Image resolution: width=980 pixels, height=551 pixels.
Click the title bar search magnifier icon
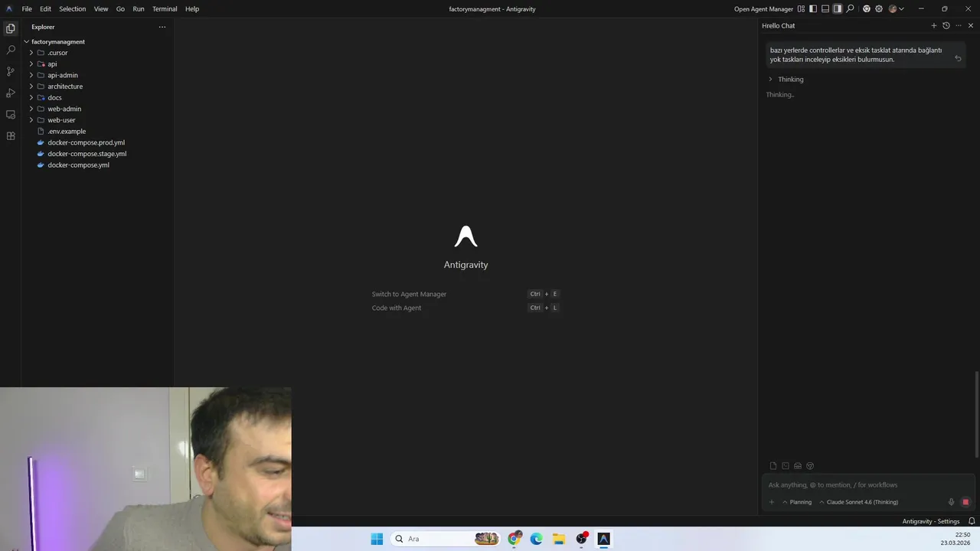tap(850, 9)
